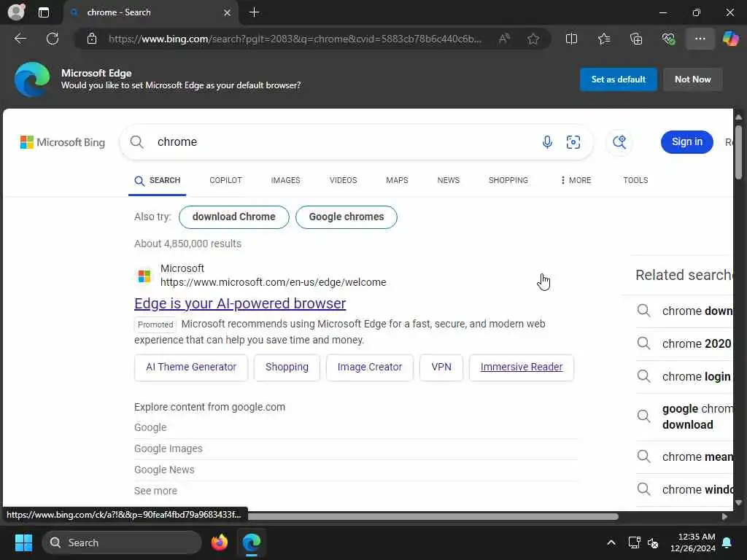Open the Google link
The image size is (747, 560).
click(150, 427)
